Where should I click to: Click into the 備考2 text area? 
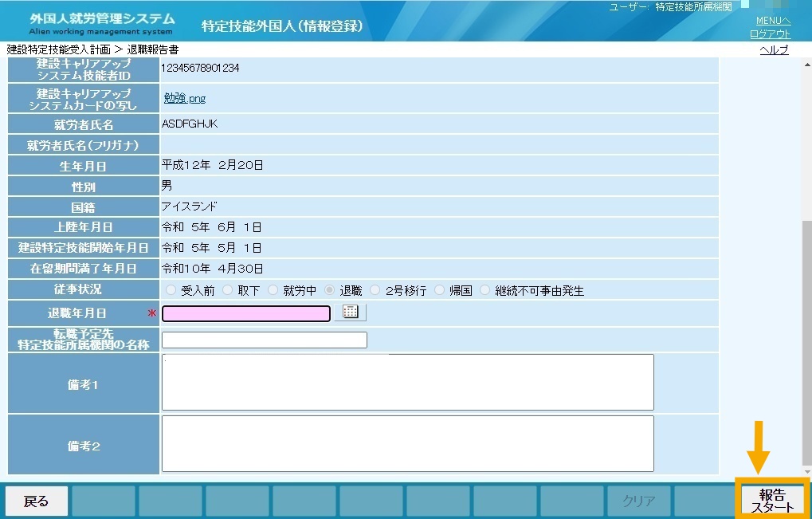pyautogui.click(x=407, y=444)
